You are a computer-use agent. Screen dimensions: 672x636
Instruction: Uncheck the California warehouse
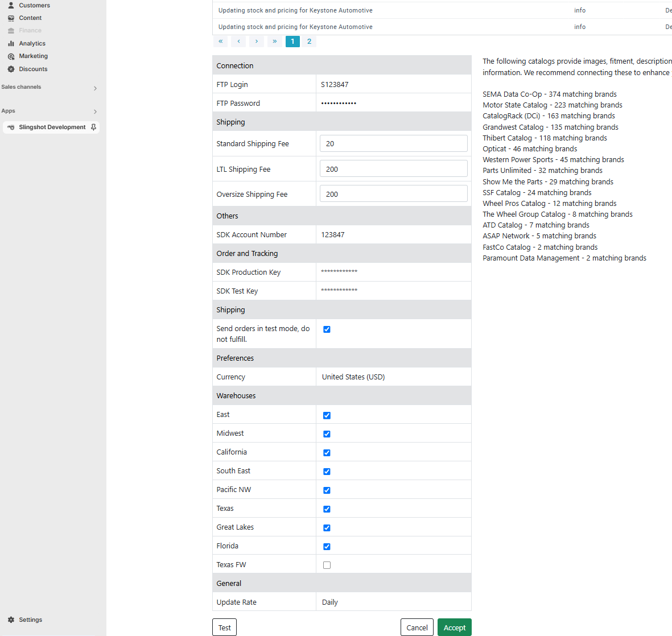(x=327, y=453)
